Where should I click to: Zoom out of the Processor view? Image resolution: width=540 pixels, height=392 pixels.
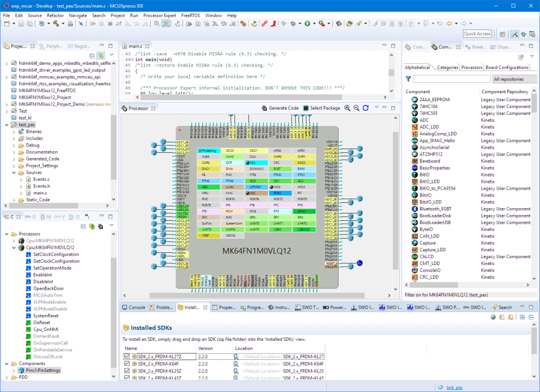click(x=356, y=108)
